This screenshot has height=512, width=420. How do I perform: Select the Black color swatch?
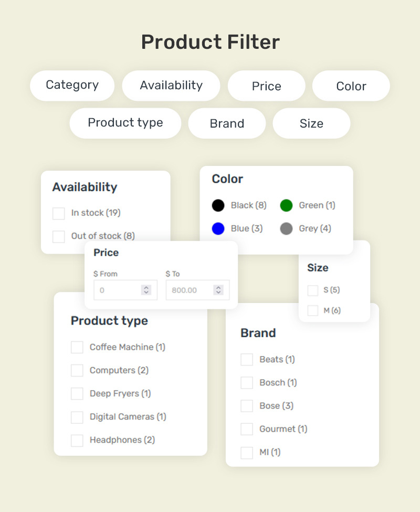point(218,205)
